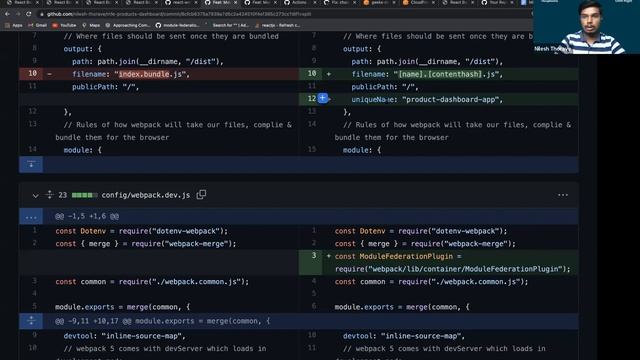640x360 pixels.
Task: Close the CloudFr... browser tab
Action: (x=433, y=2)
